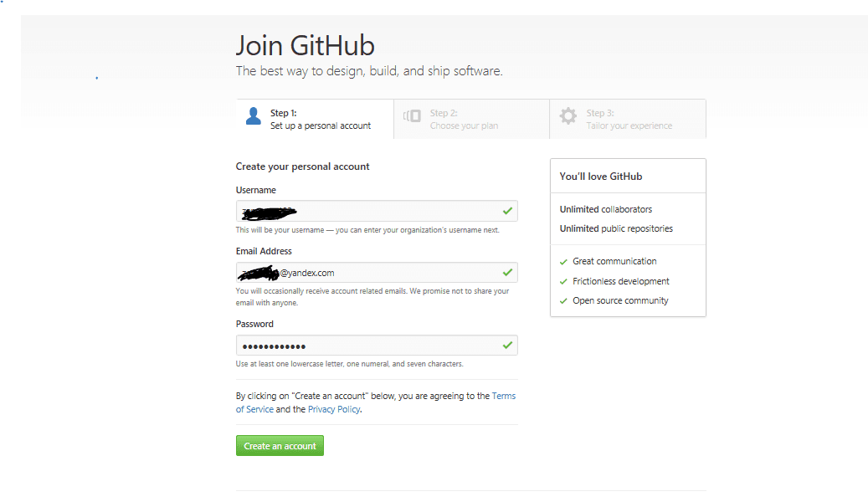Open the Terms of Service link
Viewport: 868px width, 502px height.
[x=504, y=395]
